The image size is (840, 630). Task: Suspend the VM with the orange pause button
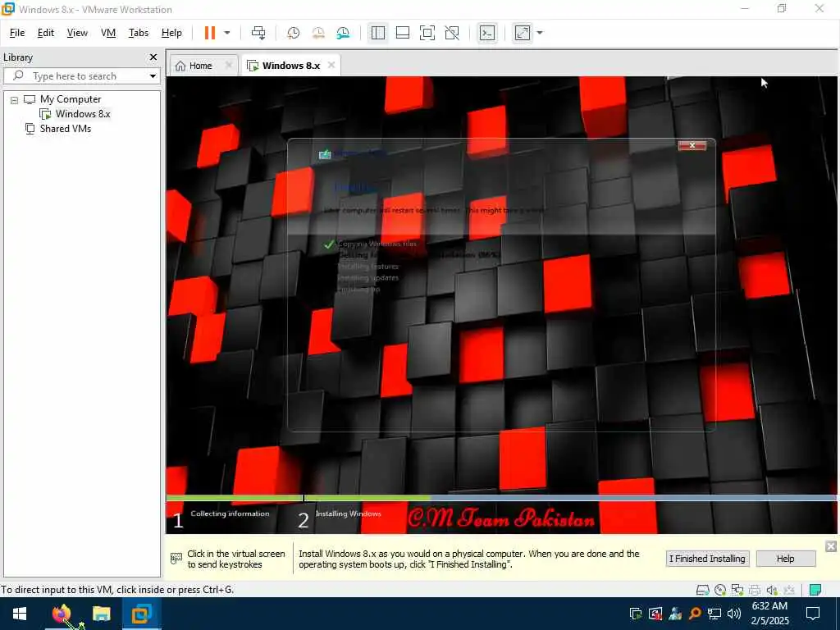(x=209, y=33)
